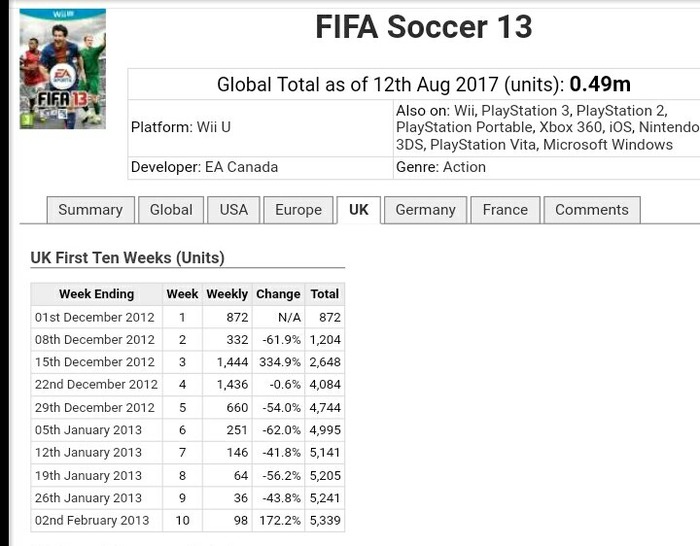The height and width of the screenshot is (546, 700).
Task: Click the 02nd February 2013 row
Action: tap(188, 521)
